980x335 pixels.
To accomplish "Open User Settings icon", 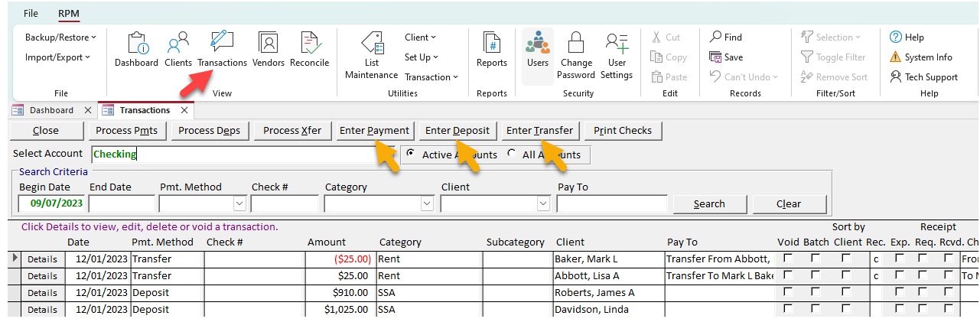I will pyautogui.click(x=616, y=56).
